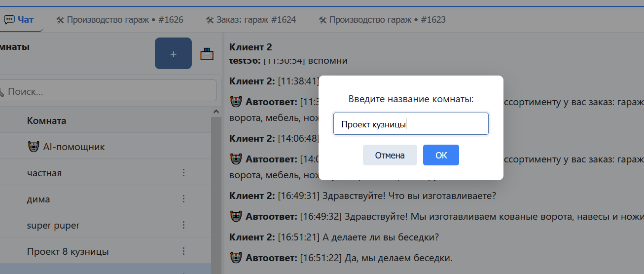Click tools icon on #1624 tab
This screenshot has height=274, width=644.
click(x=209, y=20)
